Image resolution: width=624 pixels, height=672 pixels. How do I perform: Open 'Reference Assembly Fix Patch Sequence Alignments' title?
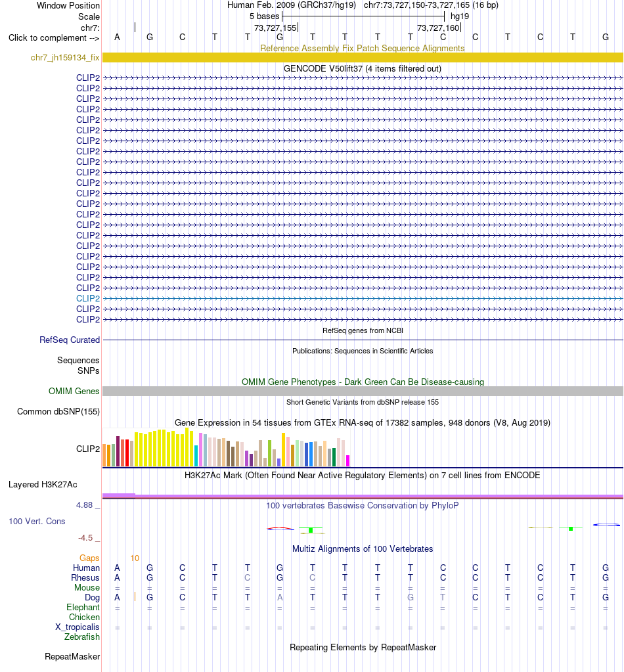point(362,48)
